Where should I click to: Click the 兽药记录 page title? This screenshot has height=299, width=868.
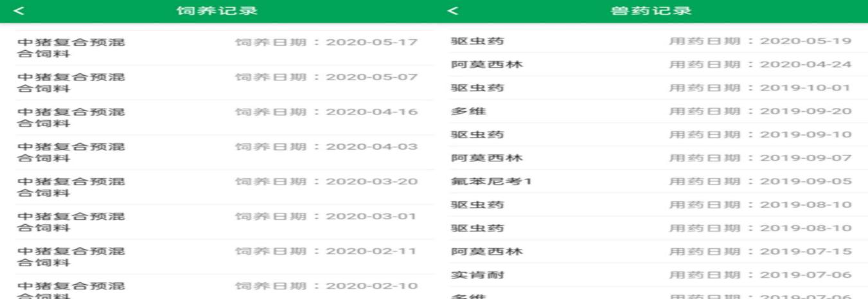(x=651, y=11)
